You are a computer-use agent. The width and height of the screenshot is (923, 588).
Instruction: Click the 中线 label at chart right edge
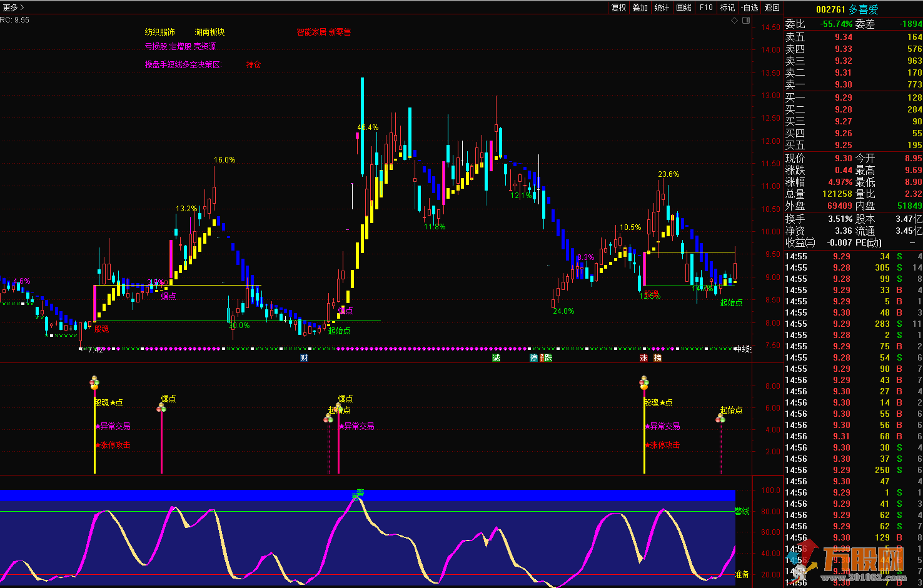click(x=743, y=349)
